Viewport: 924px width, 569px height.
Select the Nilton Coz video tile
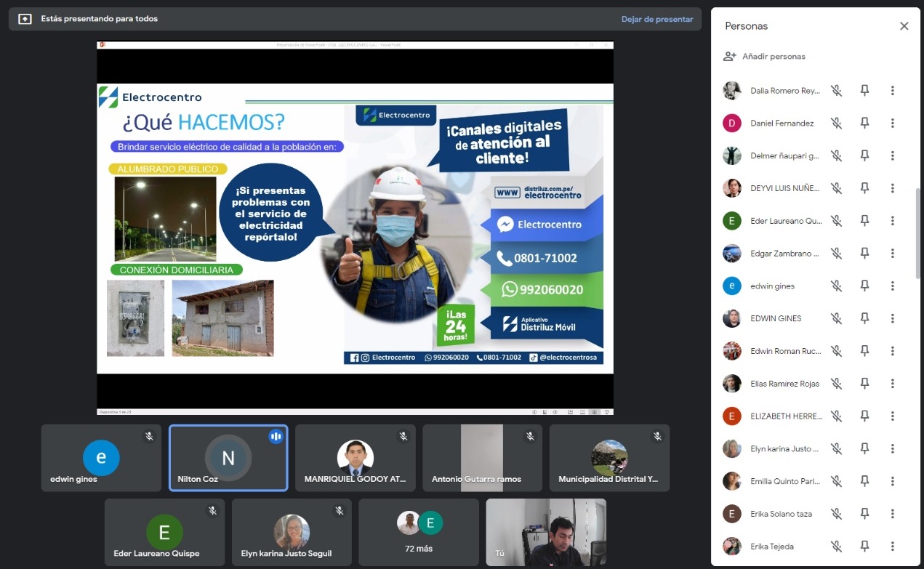pos(228,458)
